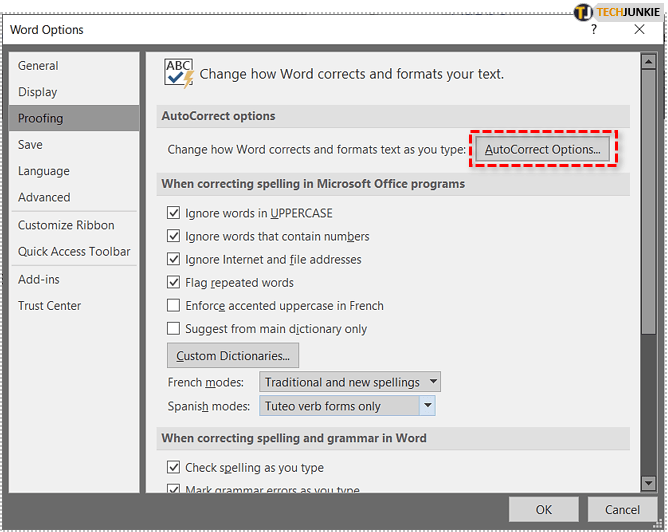Click the Help question mark icon
The height and width of the screenshot is (532, 668).
[x=594, y=29]
